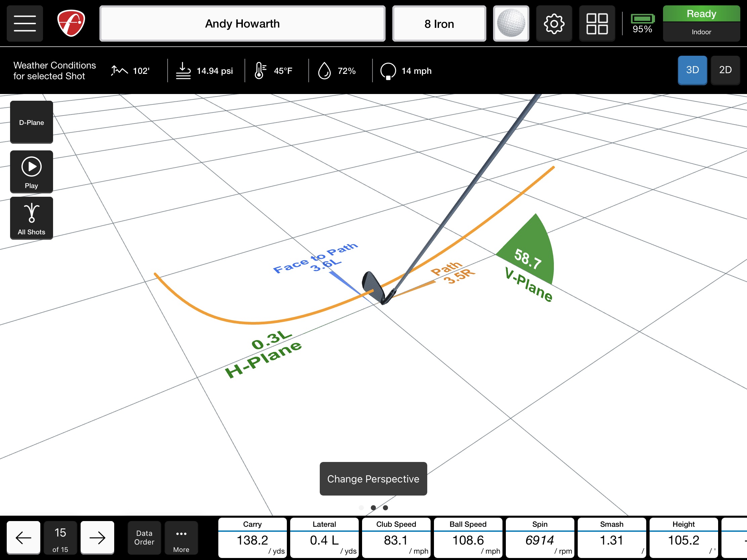Open the settings gear
This screenshot has width=747, height=560.
[x=554, y=23]
